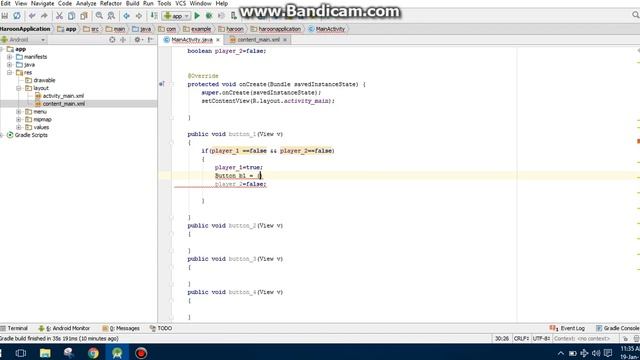This screenshot has height=360, width=640.
Task: Click the read-only lock icon in status bar
Action: click(x=625, y=339)
